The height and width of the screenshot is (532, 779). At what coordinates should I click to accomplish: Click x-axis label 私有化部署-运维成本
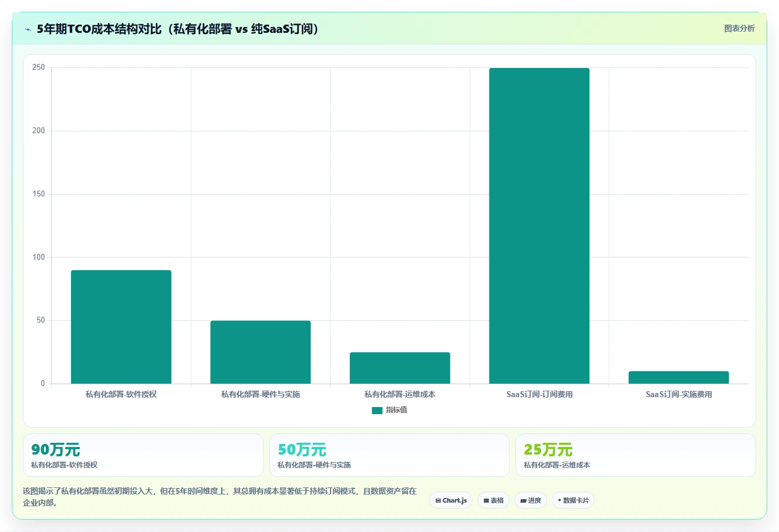(x=400, y=394)
